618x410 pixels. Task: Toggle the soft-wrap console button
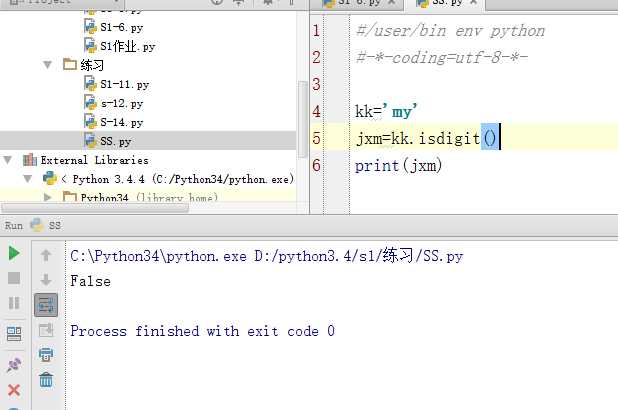tap(46, 305)
